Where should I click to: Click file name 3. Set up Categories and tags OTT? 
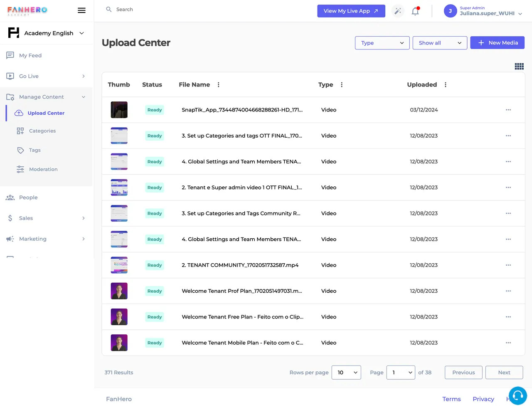(x=242, y=136)
